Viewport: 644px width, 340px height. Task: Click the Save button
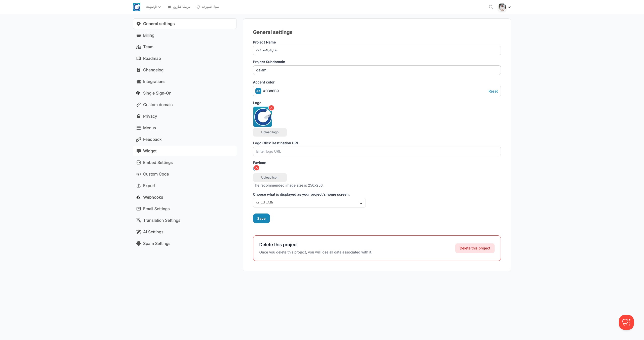click(x=261, y=218)
